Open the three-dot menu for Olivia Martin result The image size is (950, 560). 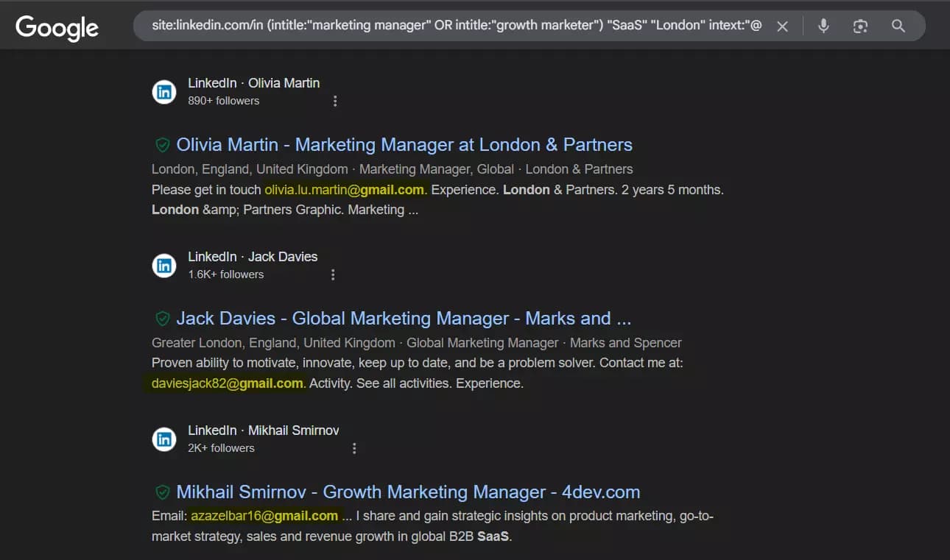(335, 101)
